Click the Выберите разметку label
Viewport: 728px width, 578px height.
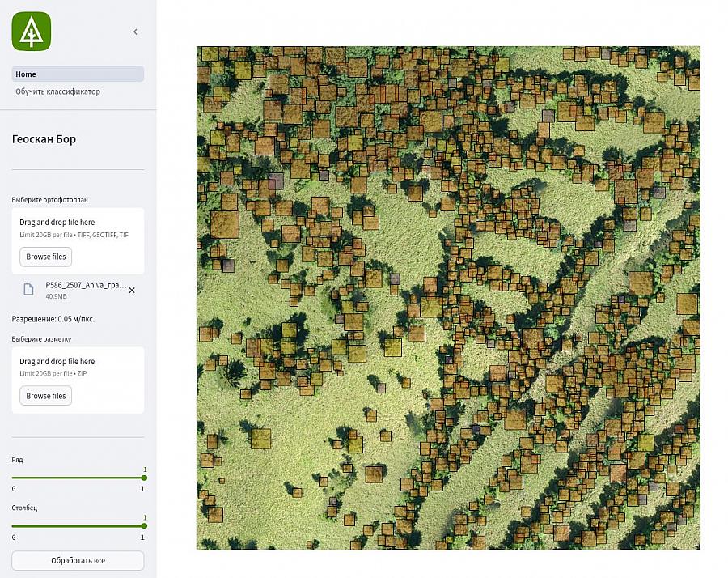click(x=42, y=339)
